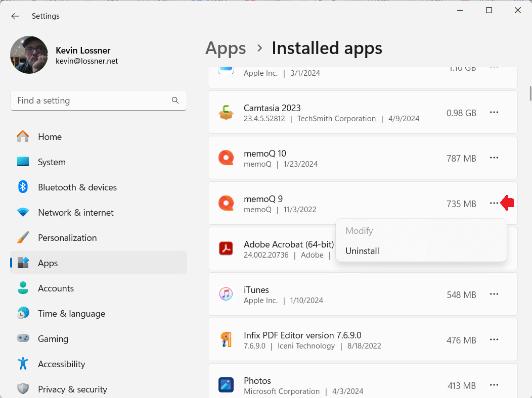This screenshot has width=532, height=398.
Task: Click the Home house icon
Action: [x=23, y=136]
